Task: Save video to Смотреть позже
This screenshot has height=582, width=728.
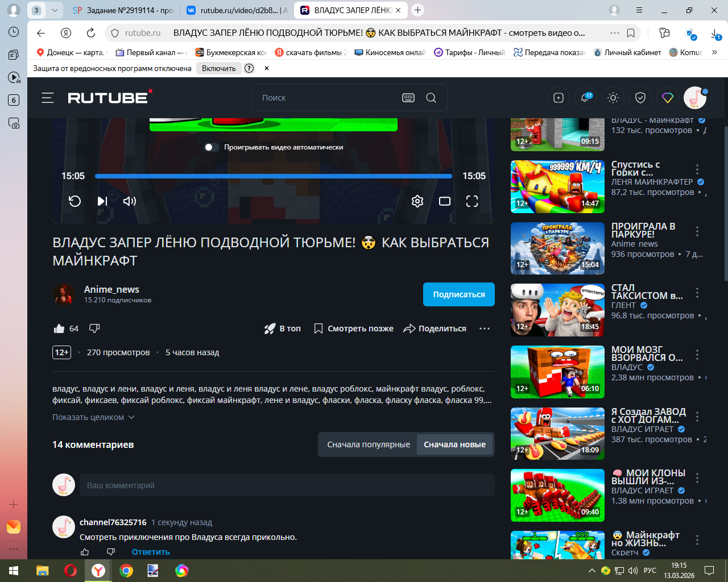Action: pos(354,329)
